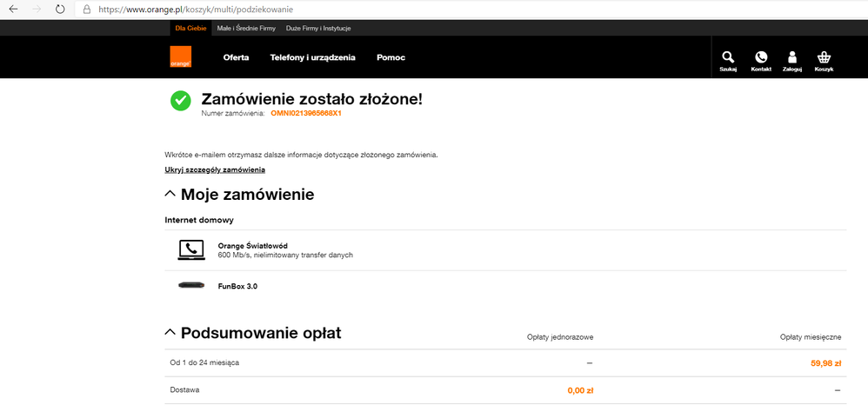868x412 pixels.
Task: Click the Orange Światłowód laptop phone icon
Action: coord(191,250)
